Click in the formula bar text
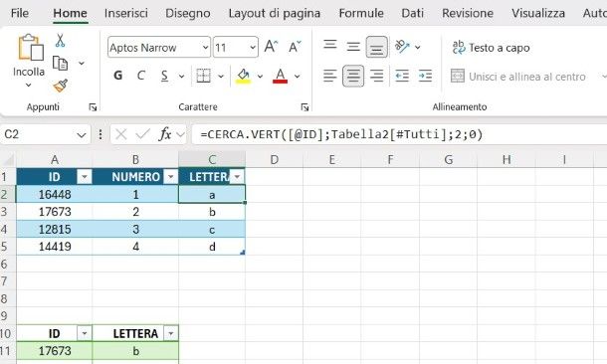 pos(341,134)
